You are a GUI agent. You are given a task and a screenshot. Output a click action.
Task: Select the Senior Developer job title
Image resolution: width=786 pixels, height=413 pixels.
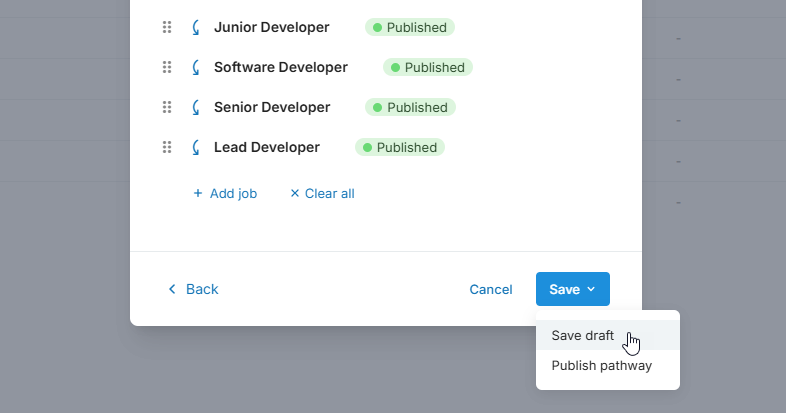click(272, 107)
